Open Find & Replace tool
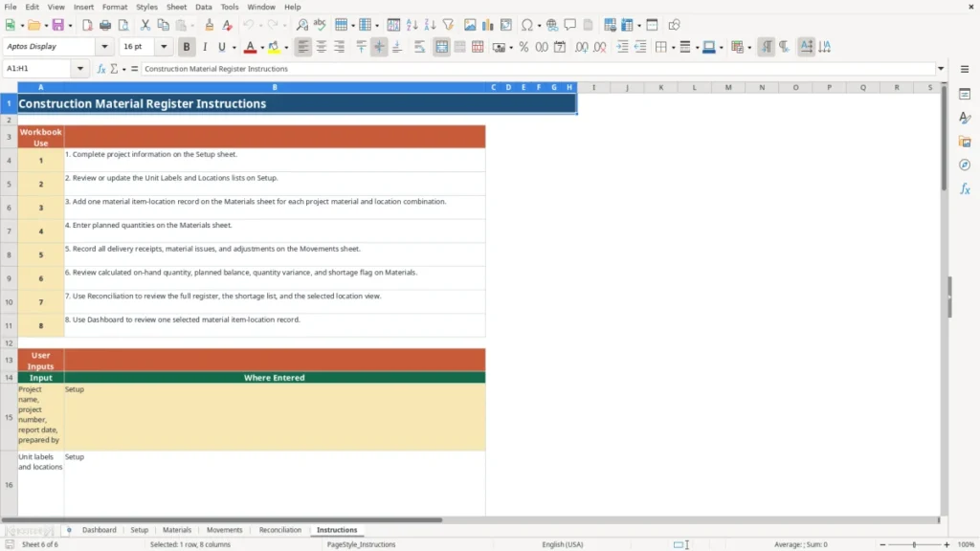 pyautogui.click(x=301, y=25)
